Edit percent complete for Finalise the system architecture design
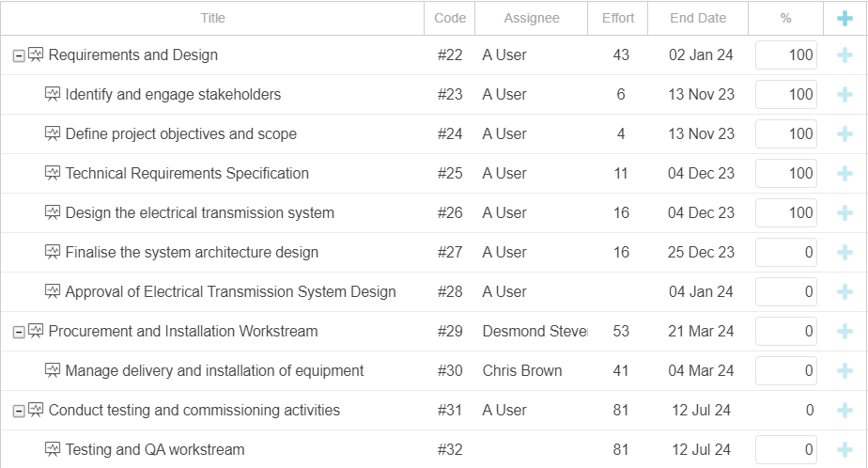 click(786, 252)
